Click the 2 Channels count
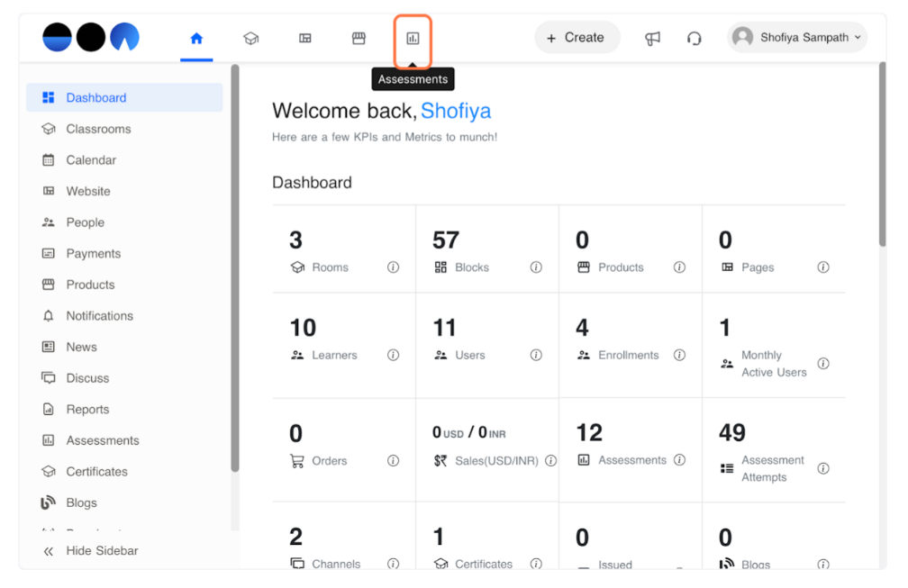The height and width of the screenshot is (588, 908). pyautogui.click(x=295, y=537)
